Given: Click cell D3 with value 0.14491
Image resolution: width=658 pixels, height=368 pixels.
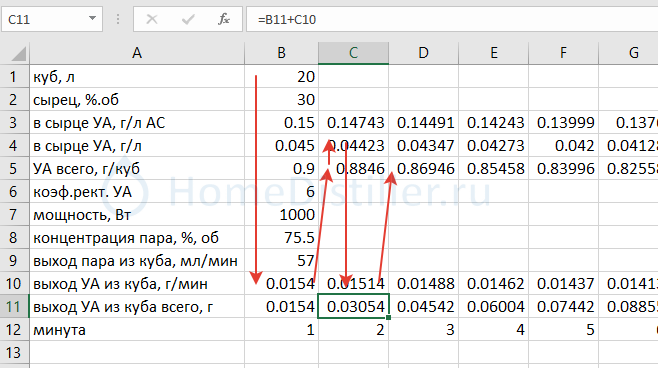Looking at the screenshot, I should 424,123.
